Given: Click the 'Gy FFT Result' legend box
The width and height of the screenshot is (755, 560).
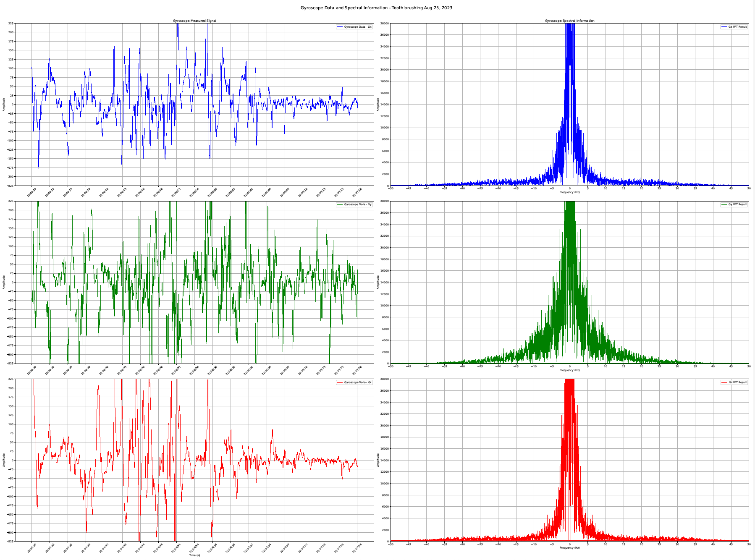Looking at the screenshot, I should point(734,204).
